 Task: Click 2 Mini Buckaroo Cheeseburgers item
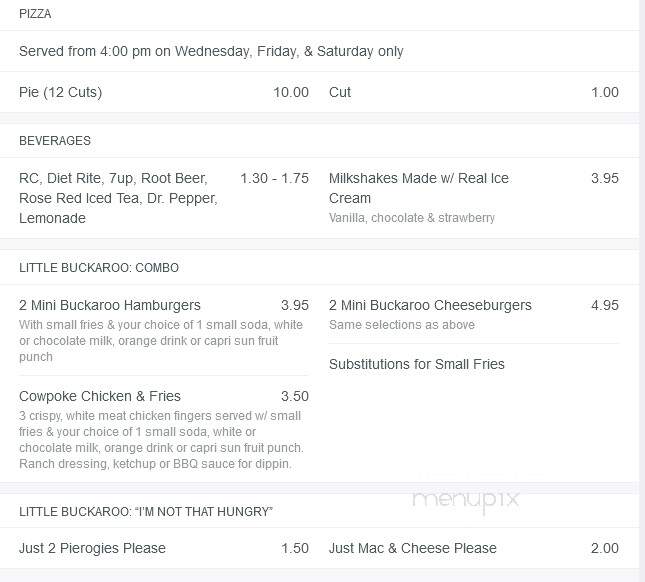click(x=430, y=305)
